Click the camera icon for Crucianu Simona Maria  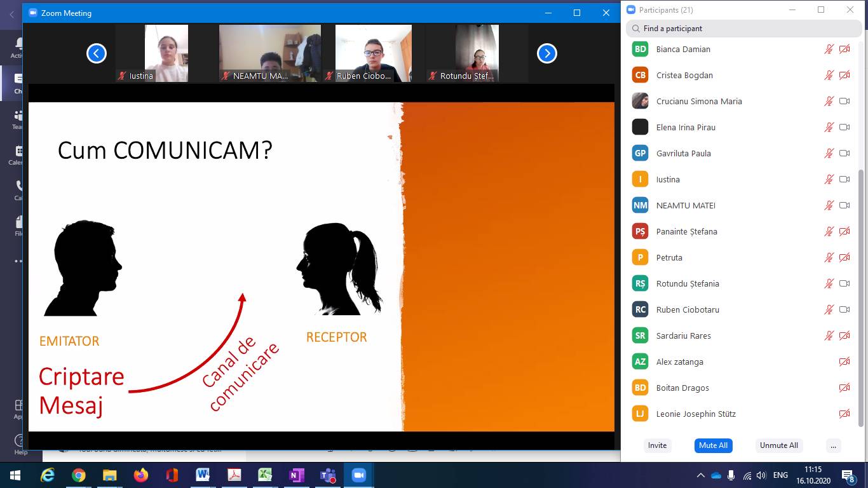(x=844, y=101)
